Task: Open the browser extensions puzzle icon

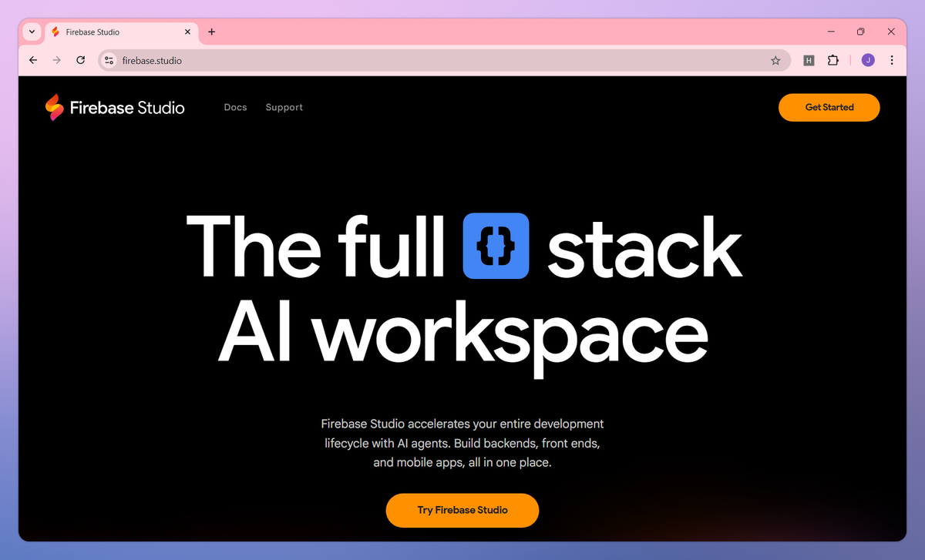Action: click(x=833, y=59)
